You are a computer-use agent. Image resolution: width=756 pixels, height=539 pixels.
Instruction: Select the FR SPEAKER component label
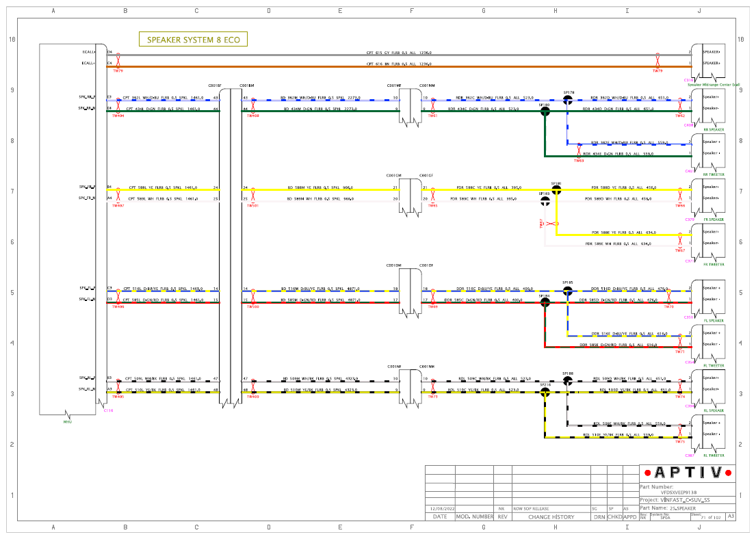[714, 220]
